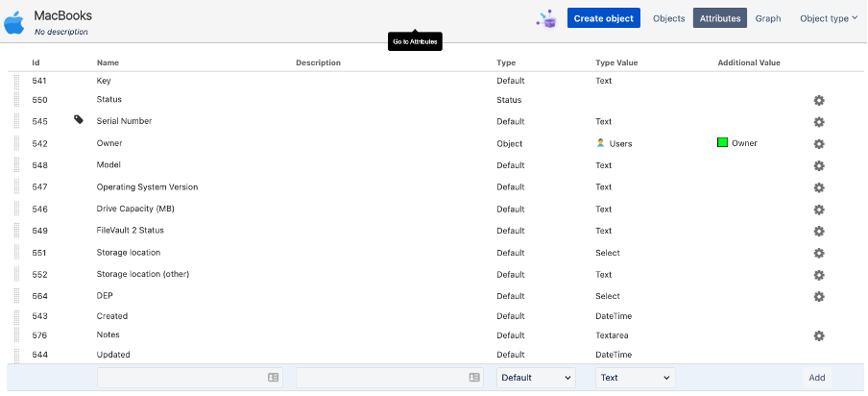Open configuration gear for Storage location row
The width and height of the screenshot is (868, 396).
click(x=819, y=253)
